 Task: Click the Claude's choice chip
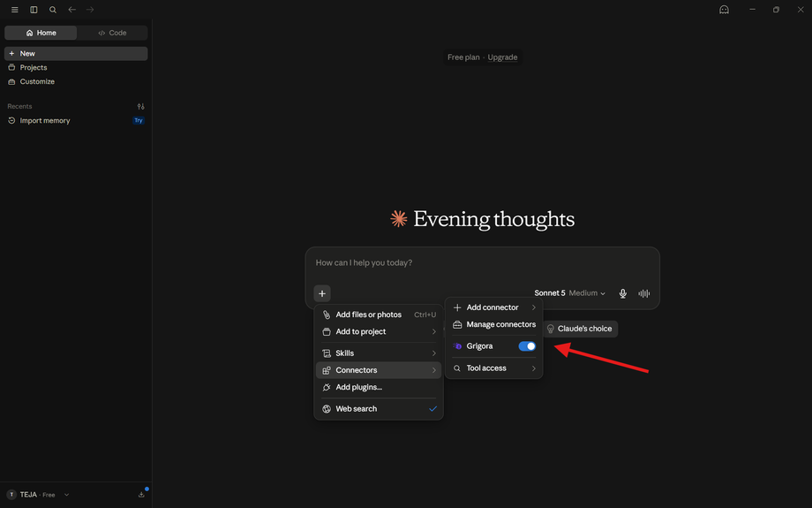point(580,329)
